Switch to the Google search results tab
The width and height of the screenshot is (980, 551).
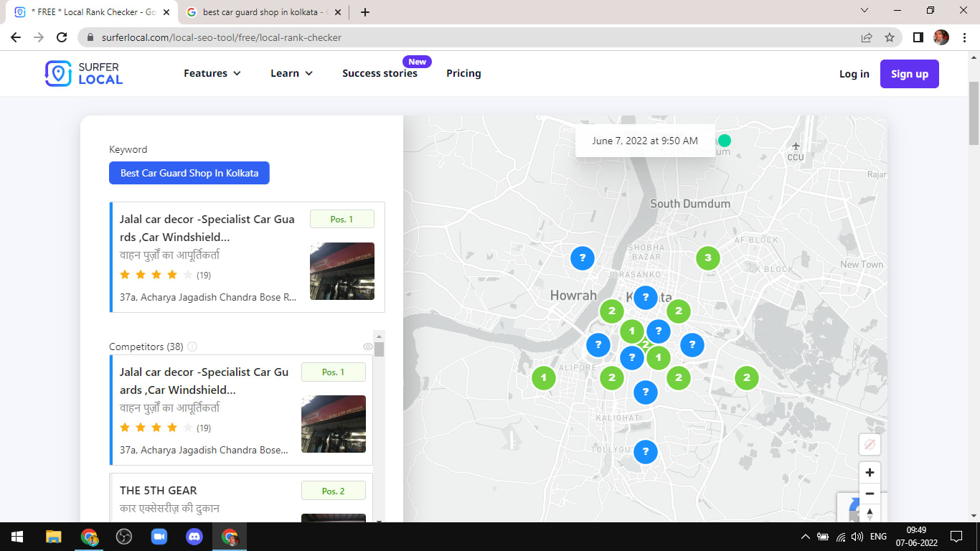point(262,12)
